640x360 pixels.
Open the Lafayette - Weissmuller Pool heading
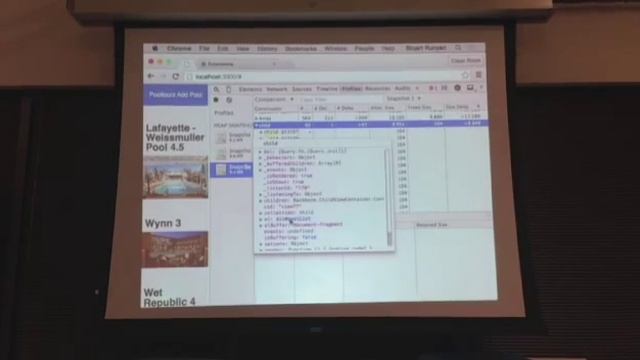[175, 138]
